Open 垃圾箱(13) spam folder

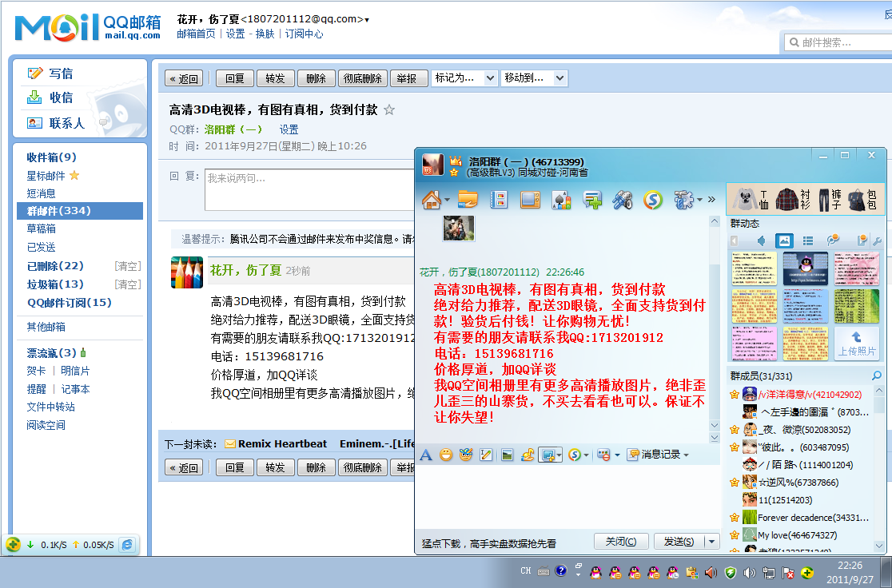(54, 284)
